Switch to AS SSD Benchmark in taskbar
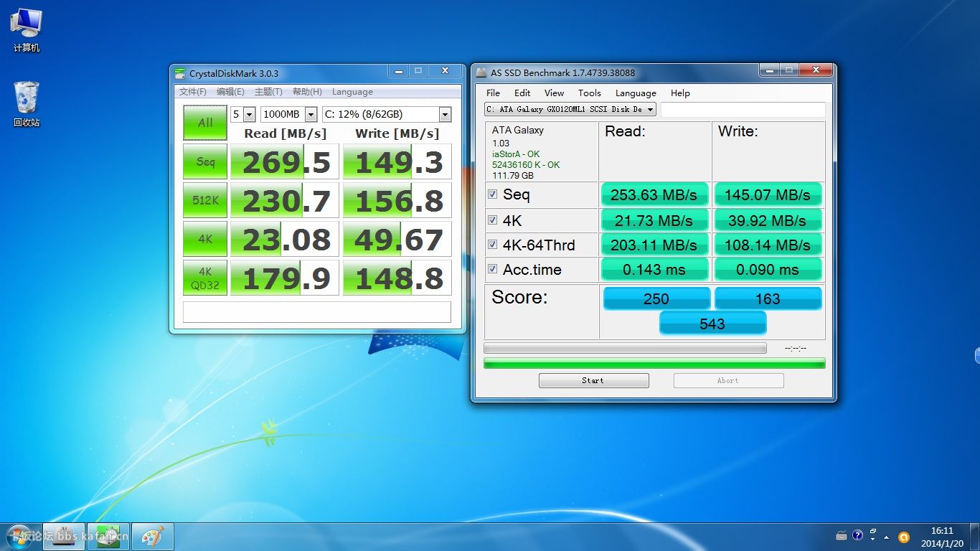Screen dimensions: 980x551 [x=64, y=536]
